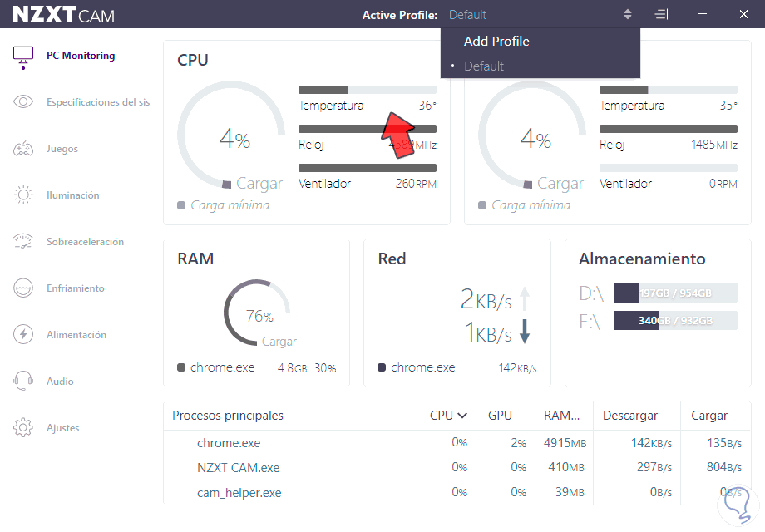
Task: Click the second card's temperature bar at 35°
Action: 668,90
